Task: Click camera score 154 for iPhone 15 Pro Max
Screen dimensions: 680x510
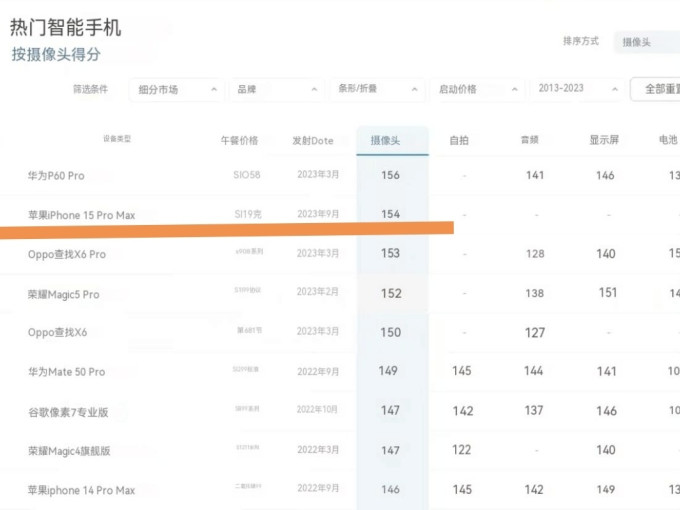Action: click(390, 214)
